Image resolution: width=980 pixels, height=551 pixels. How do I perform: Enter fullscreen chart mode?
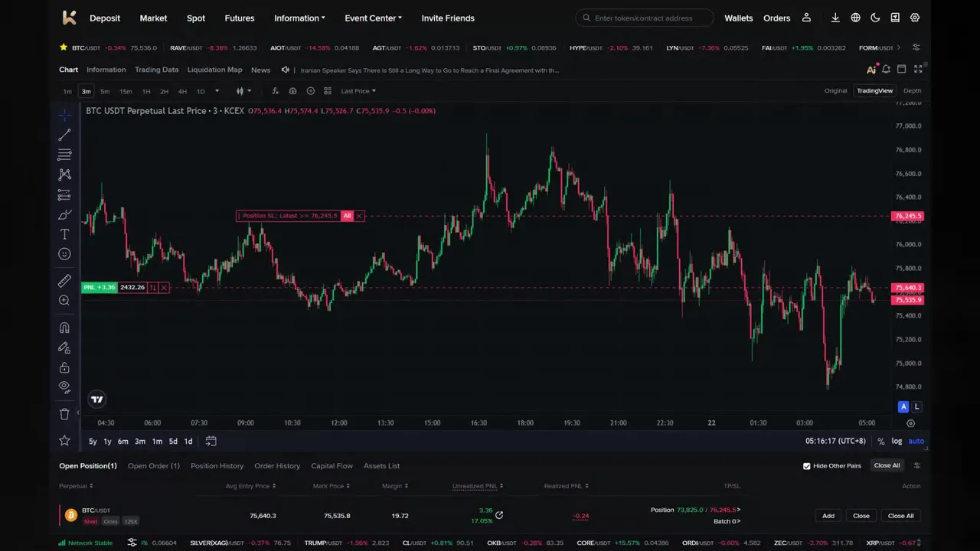pos(918,70)
